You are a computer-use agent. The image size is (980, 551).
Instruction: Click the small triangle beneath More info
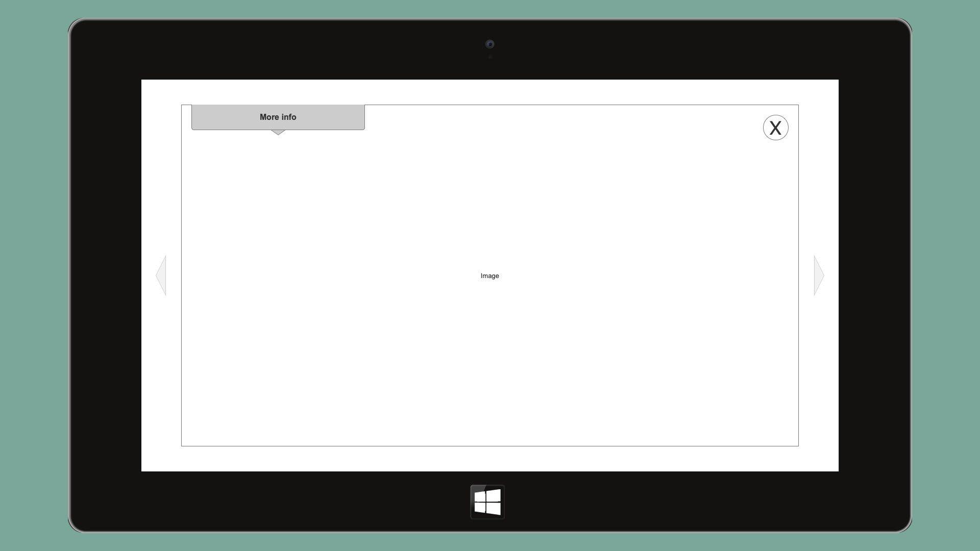click(278, 132)
